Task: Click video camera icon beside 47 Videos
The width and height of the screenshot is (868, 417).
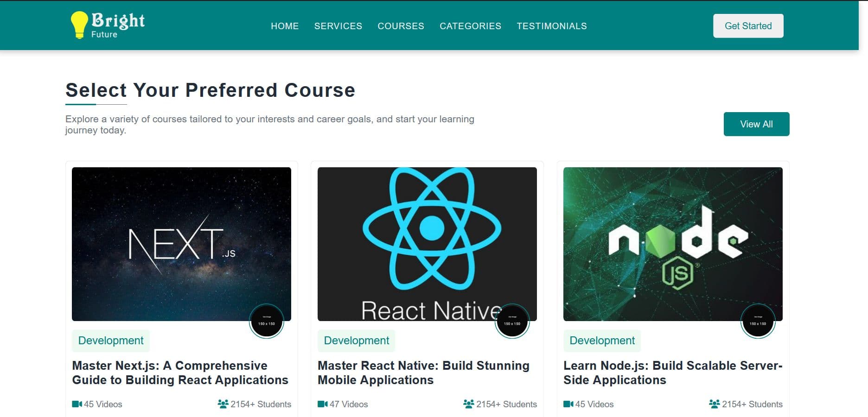Action: point(323,404)
